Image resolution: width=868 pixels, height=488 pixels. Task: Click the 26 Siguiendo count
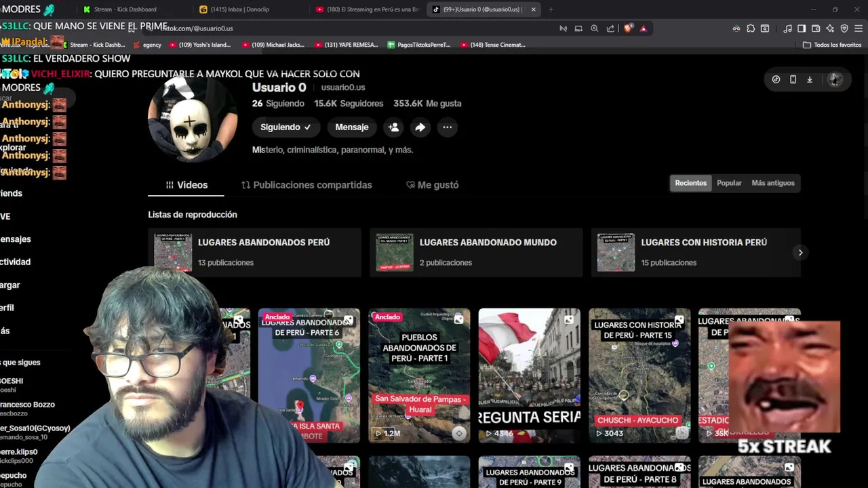(278, 104)
